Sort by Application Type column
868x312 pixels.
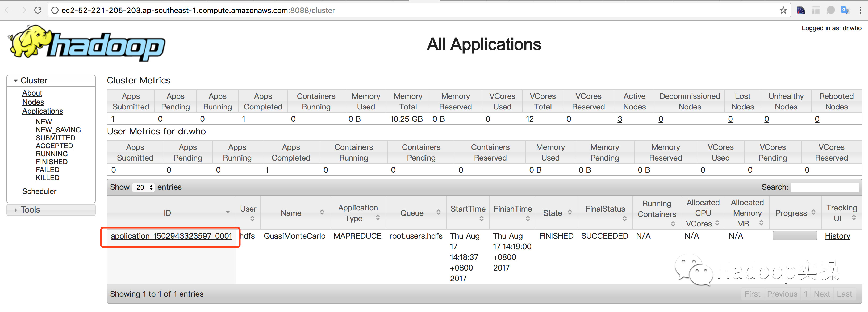378,218
